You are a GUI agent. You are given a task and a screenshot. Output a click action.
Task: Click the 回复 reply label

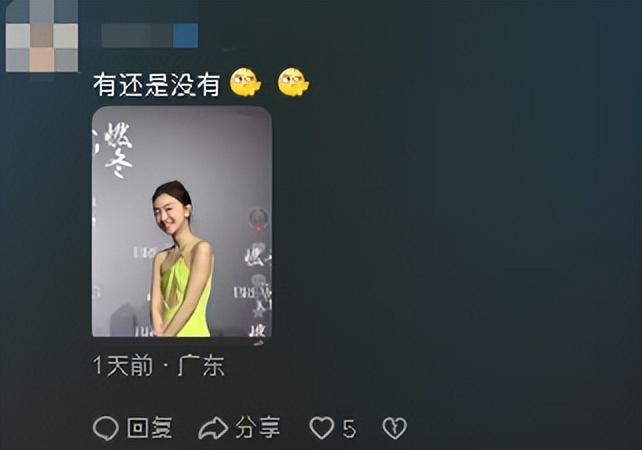(x=149, y=428)
